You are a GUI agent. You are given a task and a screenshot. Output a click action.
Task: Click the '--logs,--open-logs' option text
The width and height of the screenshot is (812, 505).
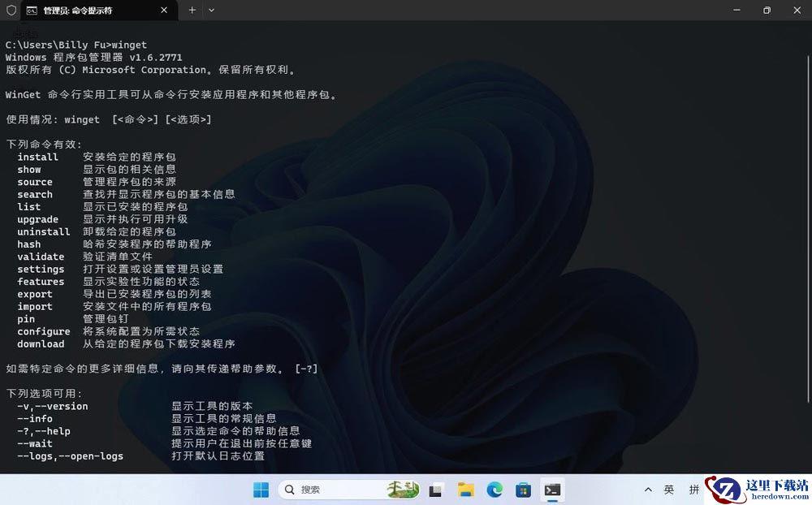coord(70,455)
